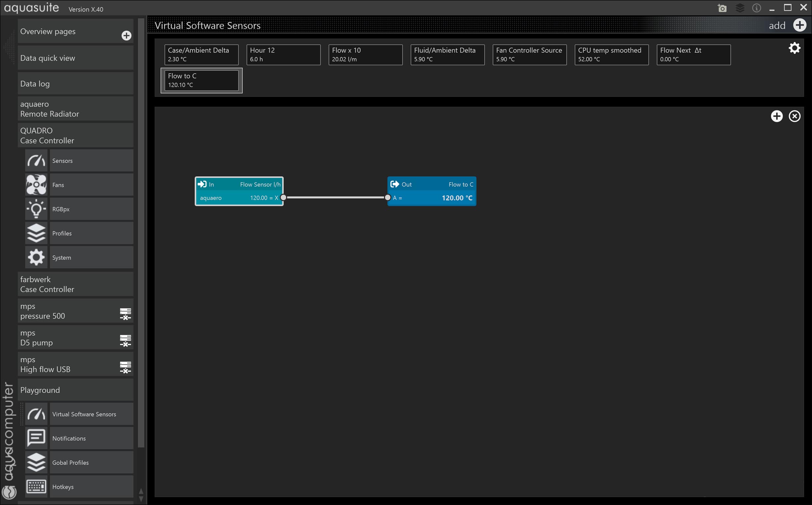The image size is (812, 505).
Task: Open the Notifications page
Action: 92,438
